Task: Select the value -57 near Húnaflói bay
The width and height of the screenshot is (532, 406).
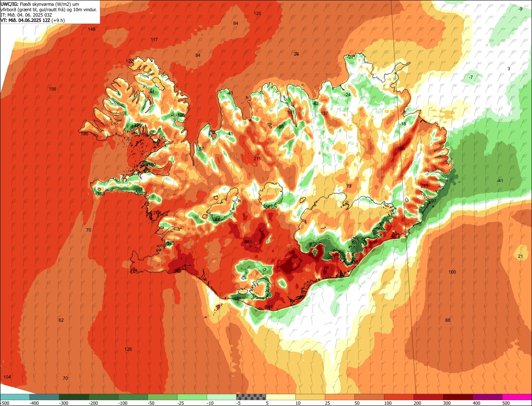Action: pyautogui.click(x=201, y=149)
